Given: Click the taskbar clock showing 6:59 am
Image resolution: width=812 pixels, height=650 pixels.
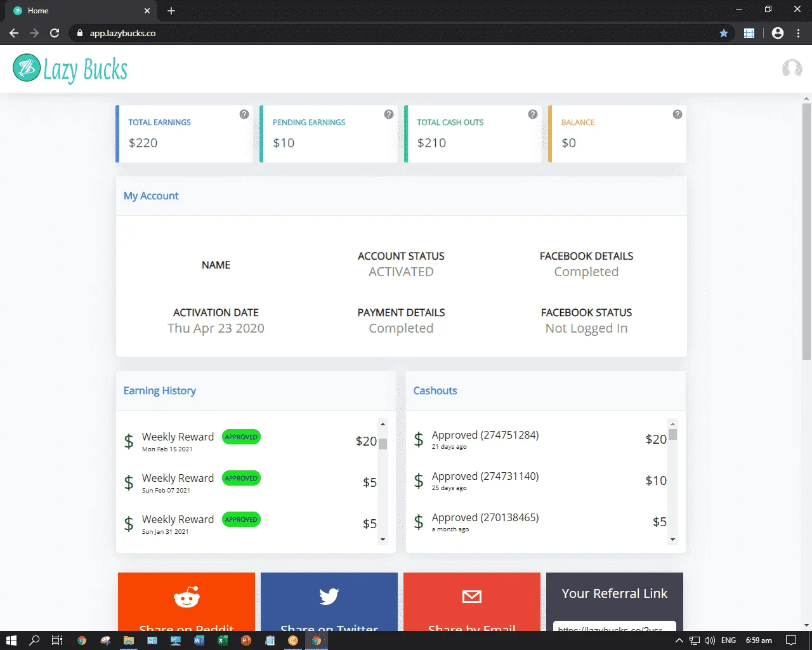Looking at the screenshot, I should pos(759,640).
